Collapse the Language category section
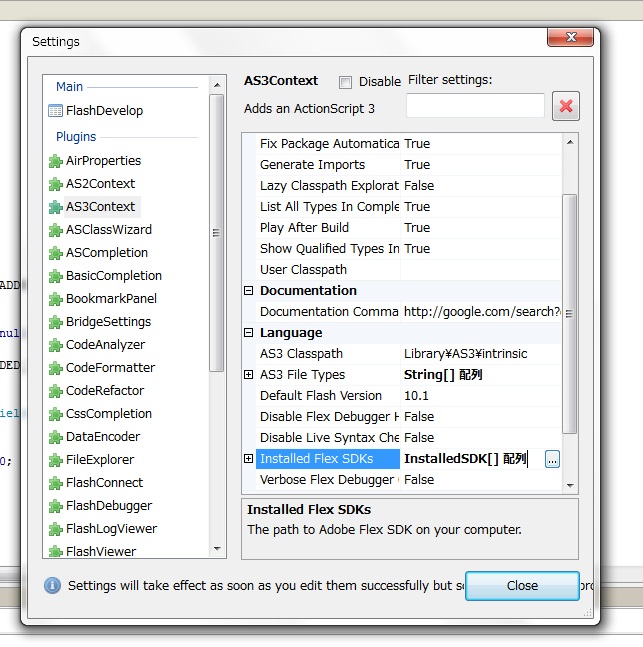The height and width of the screenshot is (647, 643). point(249,333)
